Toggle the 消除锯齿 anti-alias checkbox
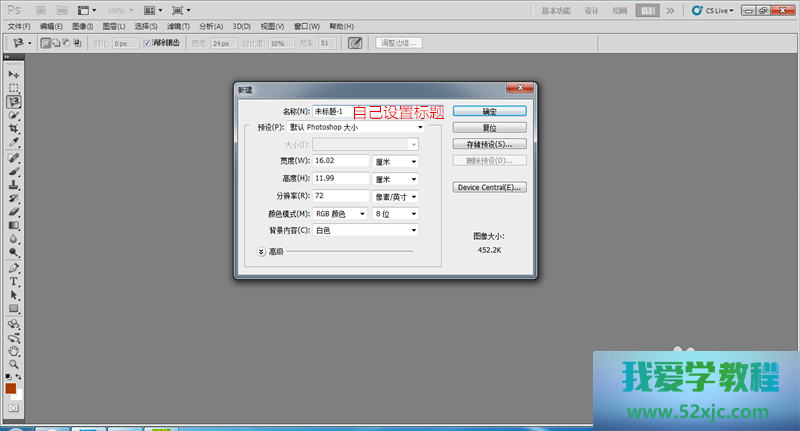This screenshot has width=800, height=431. (148, 44)
